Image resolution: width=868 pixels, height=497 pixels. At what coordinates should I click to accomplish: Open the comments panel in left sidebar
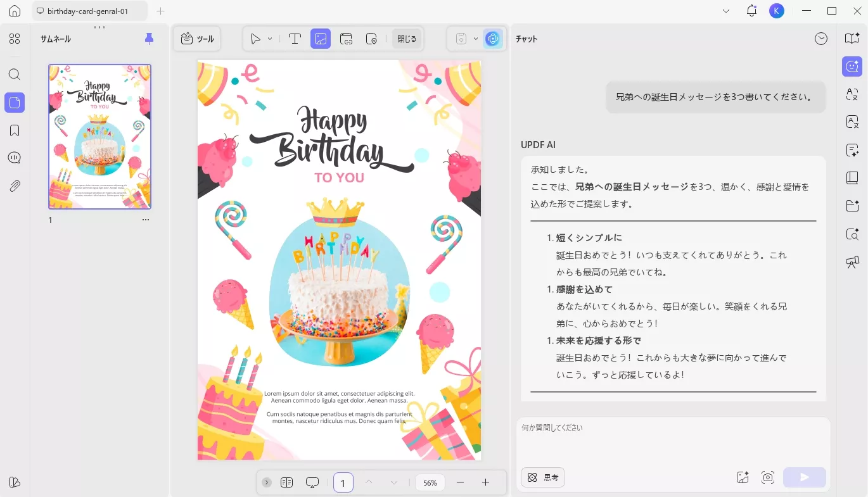tap(14, 157)
